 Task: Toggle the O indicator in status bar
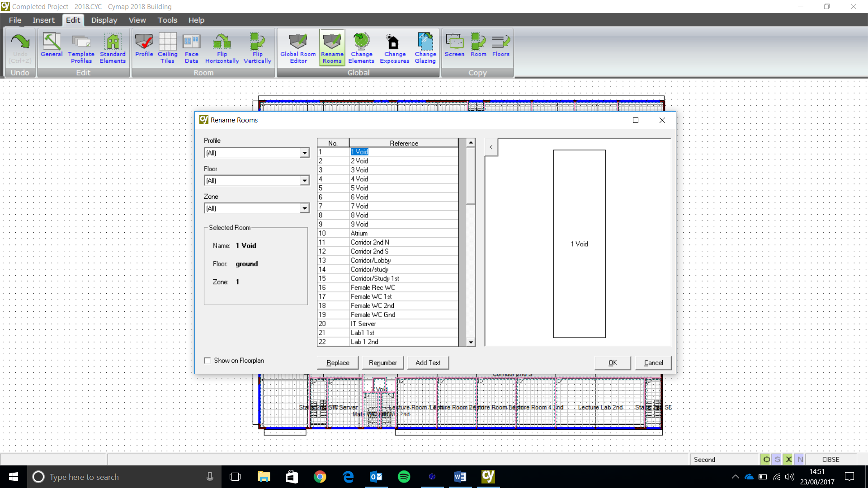pyautogui.click(x=766, y=460)
